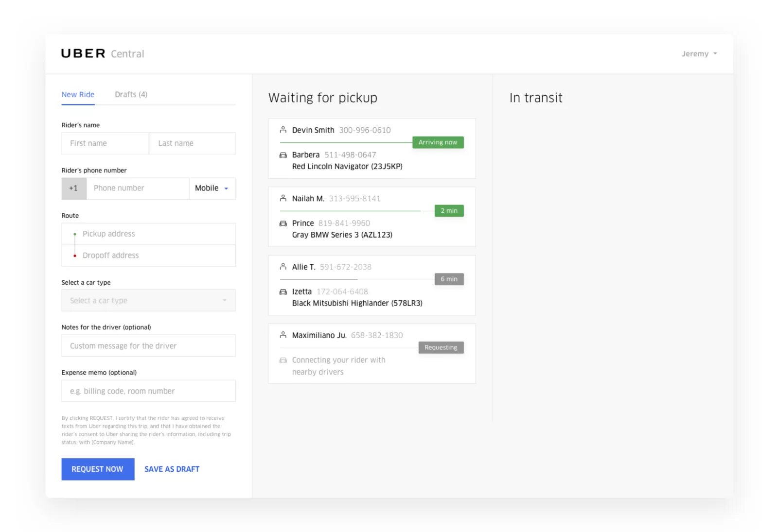Select the New Ride tab
This screenshot has height=532, width=778.
tap(78, 94)
